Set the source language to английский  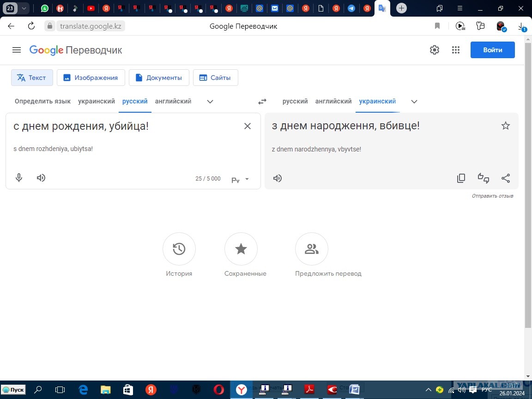[173, 101]
